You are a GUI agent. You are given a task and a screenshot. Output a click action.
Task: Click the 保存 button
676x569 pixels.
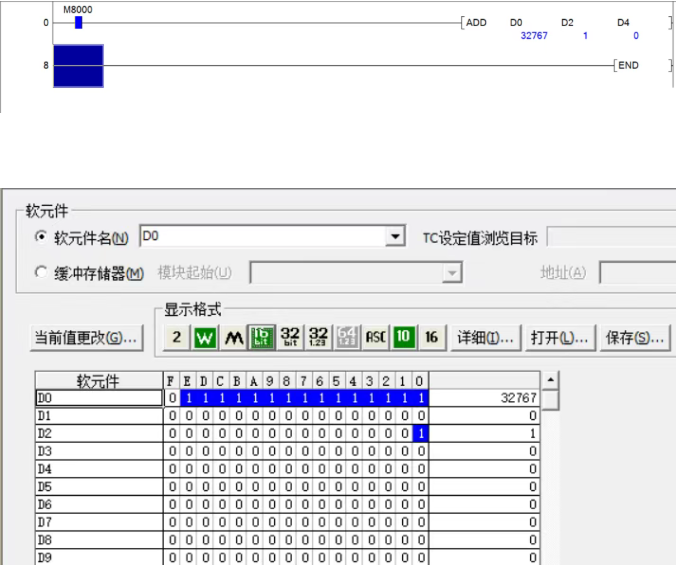(635, 338)
